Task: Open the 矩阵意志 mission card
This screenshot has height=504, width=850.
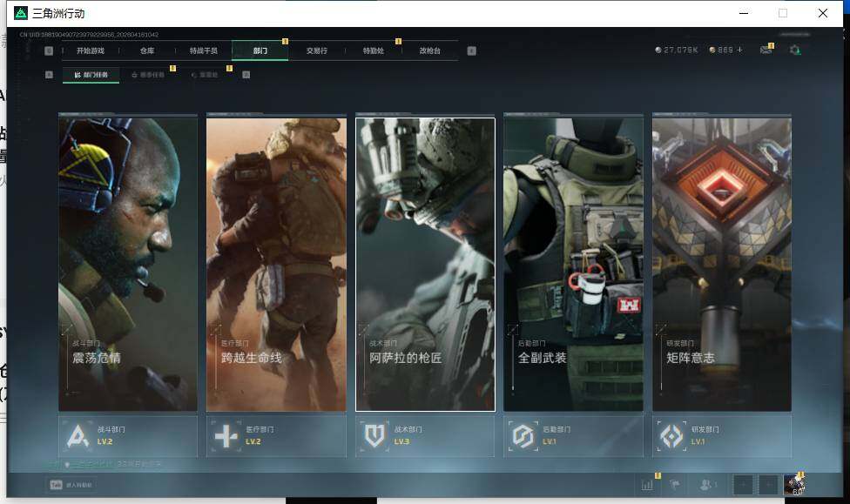Action: tap(722, 265)
